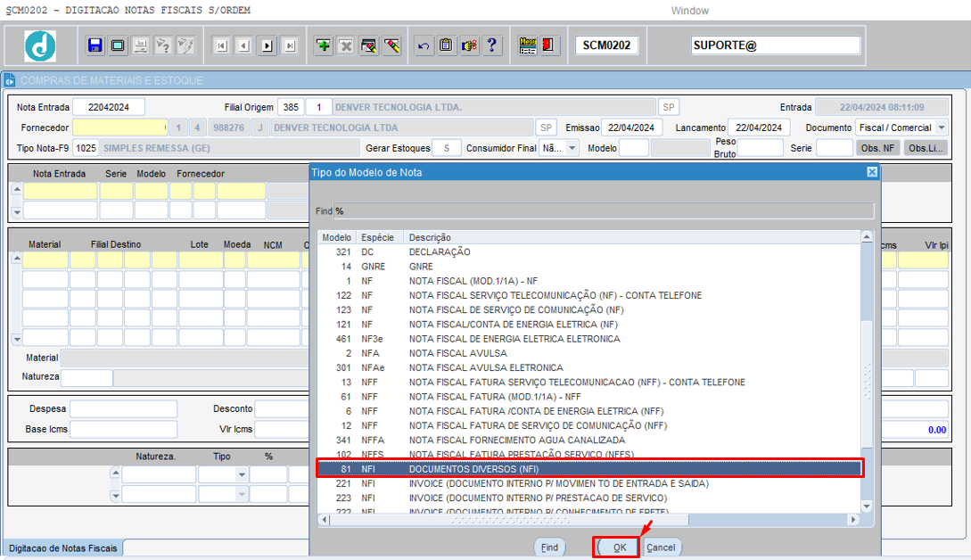Click OK button in model dialog
The image size is (971, 560).
(620, 548)
